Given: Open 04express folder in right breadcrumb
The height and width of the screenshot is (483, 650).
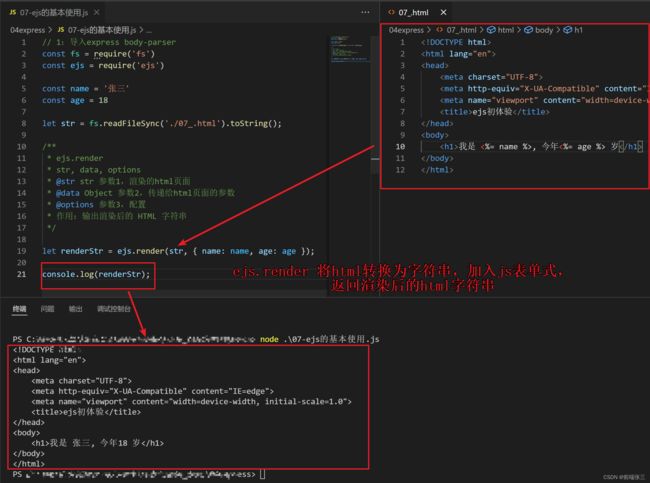Looking at the screenshot, I should click(x=406, y=30).
